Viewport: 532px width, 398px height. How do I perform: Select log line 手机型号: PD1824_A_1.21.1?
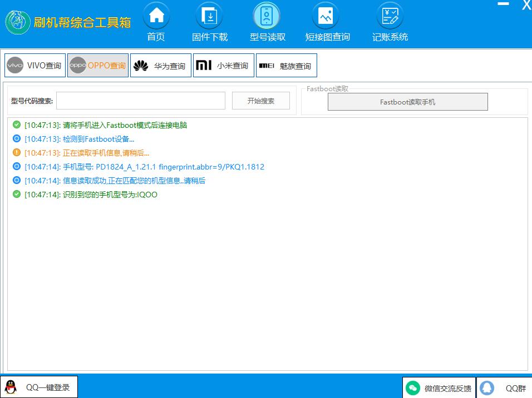[144, 167]
